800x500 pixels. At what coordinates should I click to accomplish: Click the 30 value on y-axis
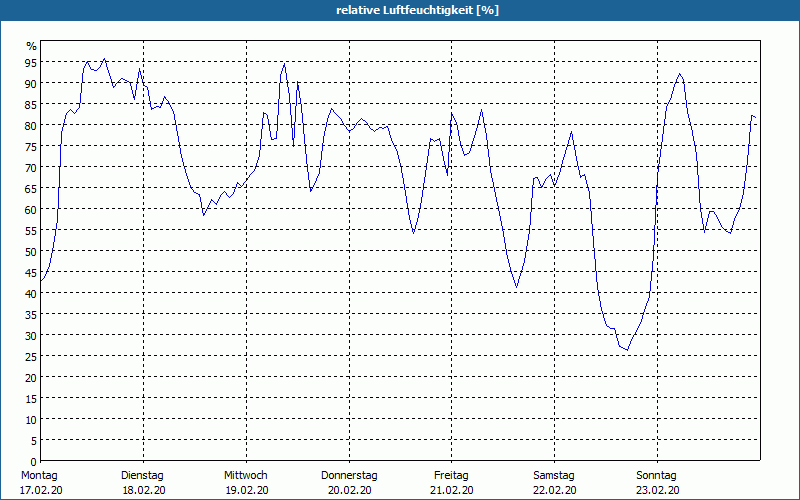click(x=31, y=336)
